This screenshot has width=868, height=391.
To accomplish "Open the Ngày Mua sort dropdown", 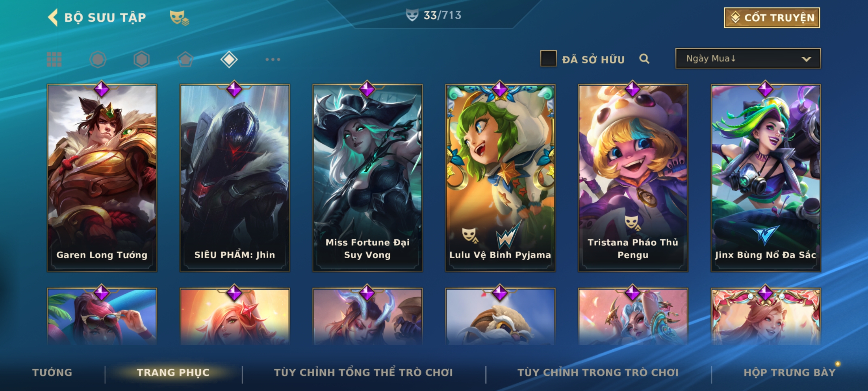I will [748, 59].
